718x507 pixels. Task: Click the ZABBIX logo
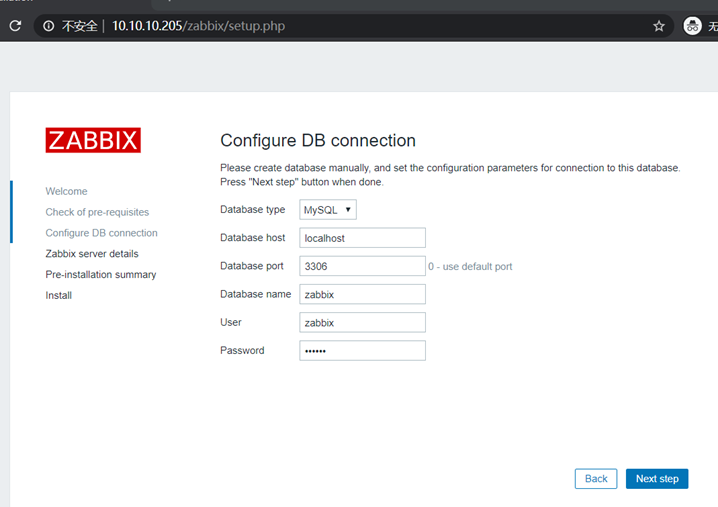[x=93, y=140]
